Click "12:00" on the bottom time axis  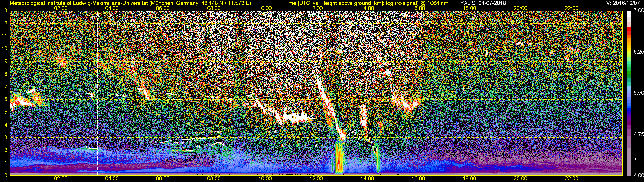tap(316, 179)
